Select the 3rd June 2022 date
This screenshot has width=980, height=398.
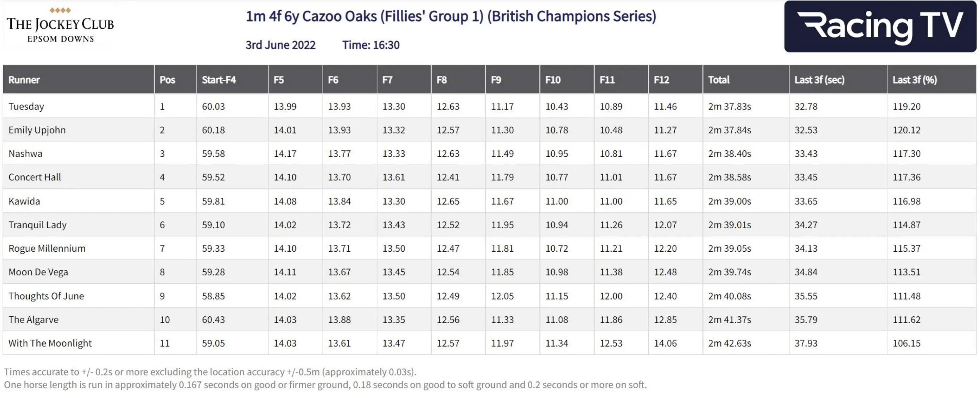coord(280,45)
